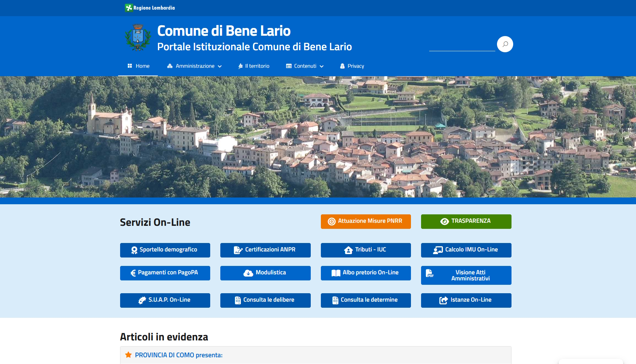Image resolution: width=636 pixels, height=364 pixels.
Task: Open Pagamenti con PagoPA service
Action: [x=165, y=273]
